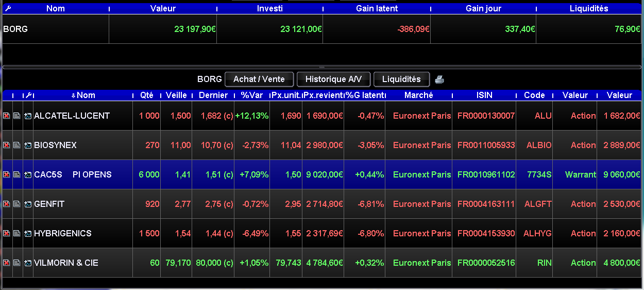Select the VILMORIN & CIE name cell
644x290 pixels.
pos(83,263)
